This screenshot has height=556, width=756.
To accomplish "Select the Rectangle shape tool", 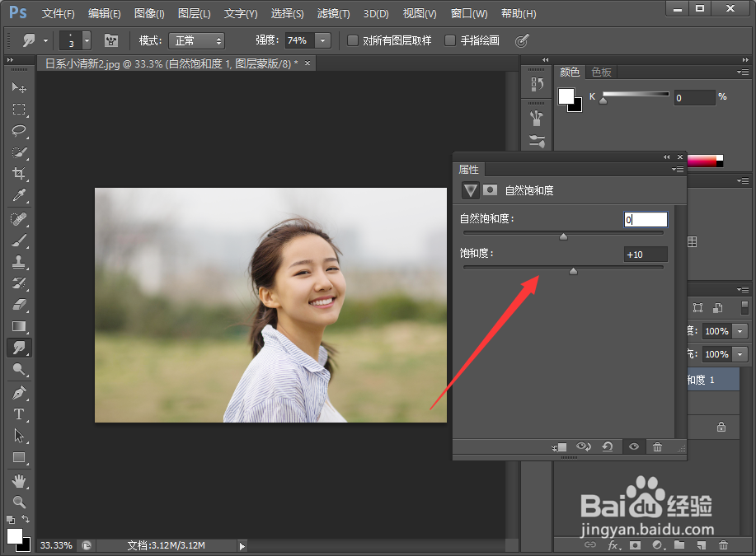I will click(x=19, y=457).
